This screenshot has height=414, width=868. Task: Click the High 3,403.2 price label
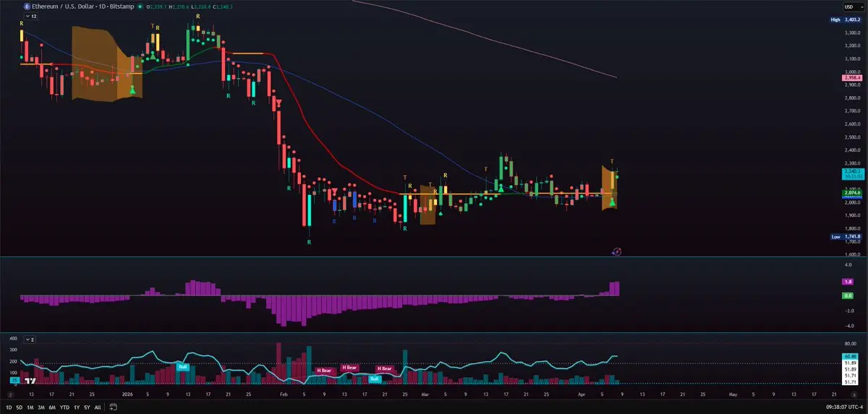pos(845,20)
